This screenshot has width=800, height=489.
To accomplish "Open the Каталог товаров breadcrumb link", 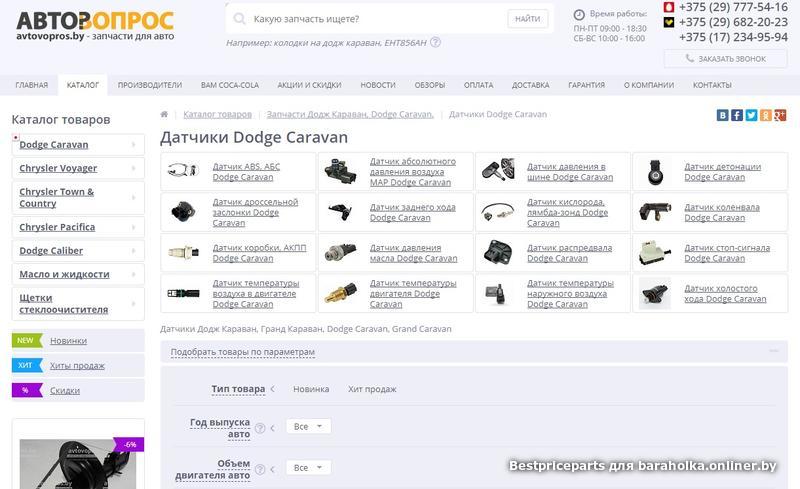I will click(x=217, y=114).
